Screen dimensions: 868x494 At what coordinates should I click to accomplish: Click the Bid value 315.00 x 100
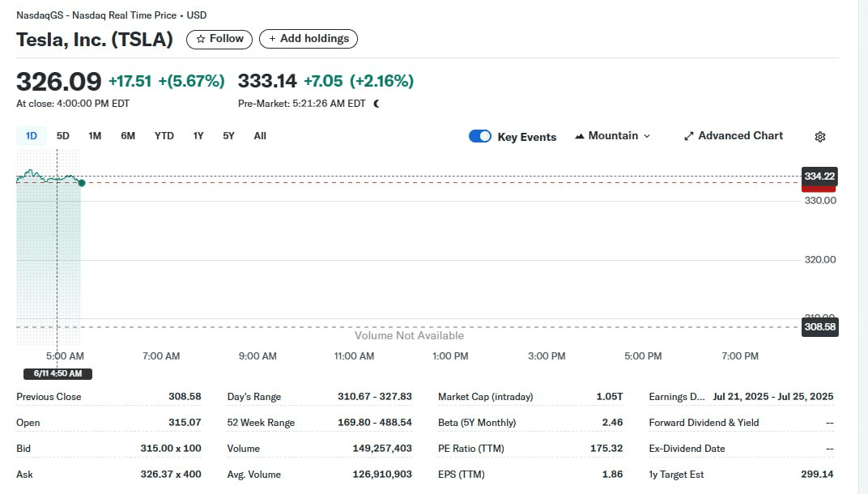[x=171, y=448]
